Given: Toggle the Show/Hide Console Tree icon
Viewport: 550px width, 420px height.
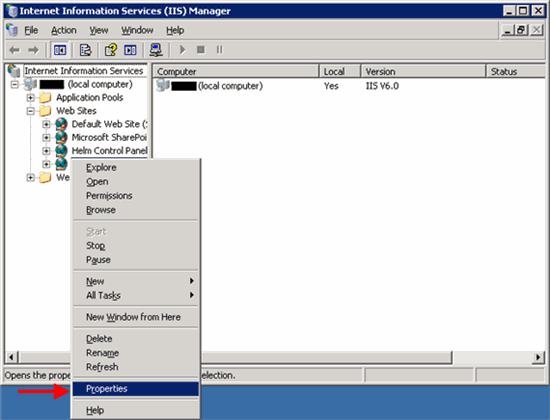Looking at the screenshot, I should pos(60,50).
